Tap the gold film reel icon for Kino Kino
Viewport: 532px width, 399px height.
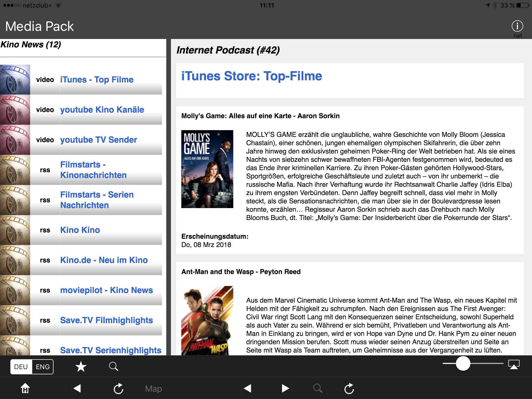pos(15,230)
